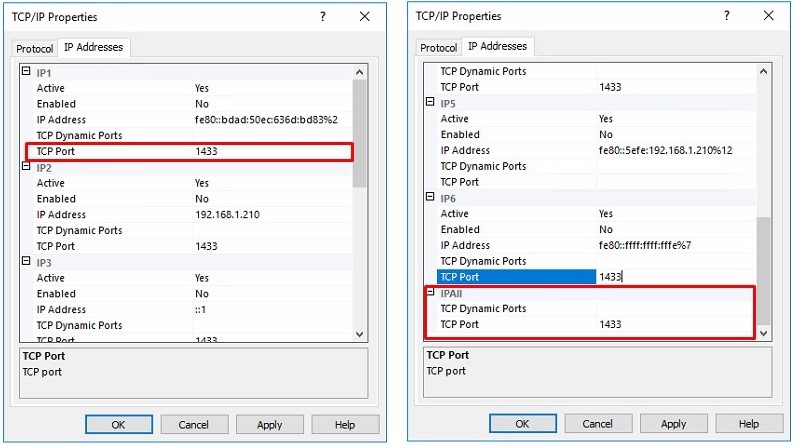Open Protocol tab in the IPAll dialog
798x446 pixels.
tap(438, 48)
